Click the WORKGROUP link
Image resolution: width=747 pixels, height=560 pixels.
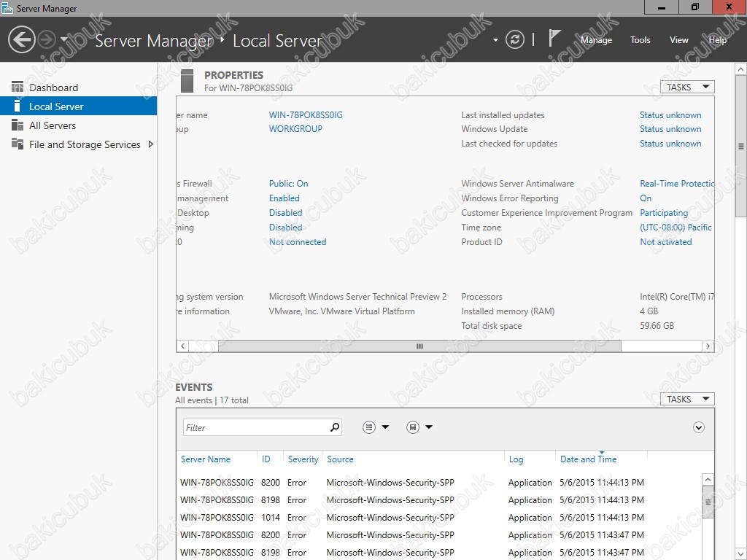coord(295,128)
